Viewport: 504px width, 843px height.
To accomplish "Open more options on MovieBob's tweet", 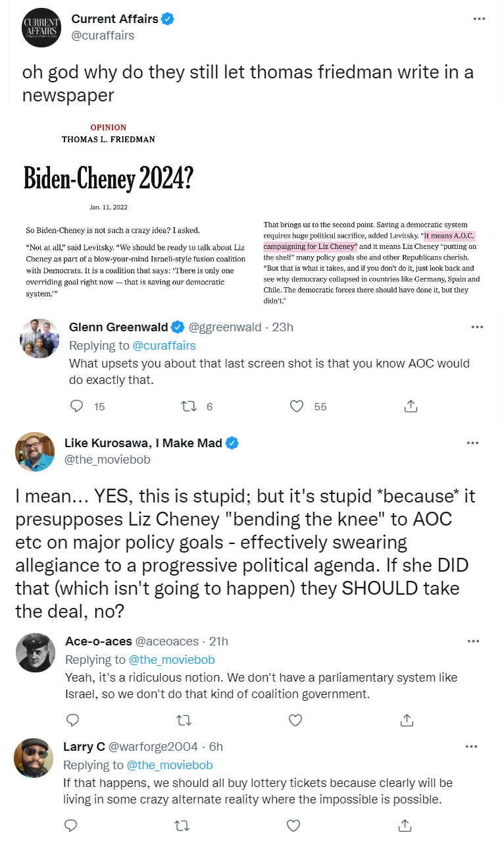I will click(472, 443).
